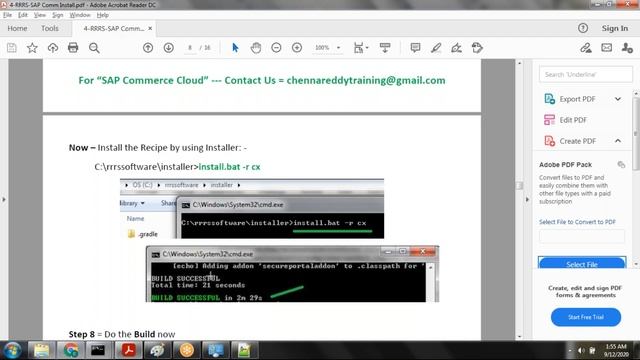Go to the previous page arrow

coord(148,48)
